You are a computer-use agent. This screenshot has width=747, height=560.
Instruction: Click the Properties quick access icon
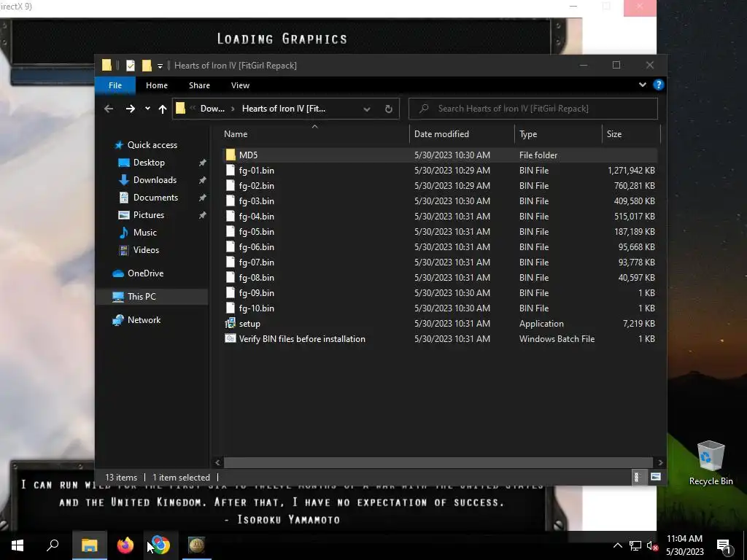[130, 65]
